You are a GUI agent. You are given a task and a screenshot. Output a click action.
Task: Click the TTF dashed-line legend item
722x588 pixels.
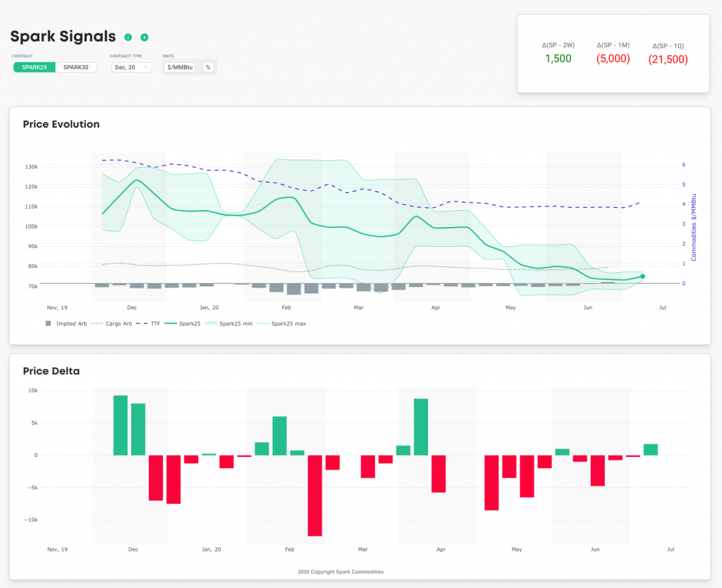157,324
